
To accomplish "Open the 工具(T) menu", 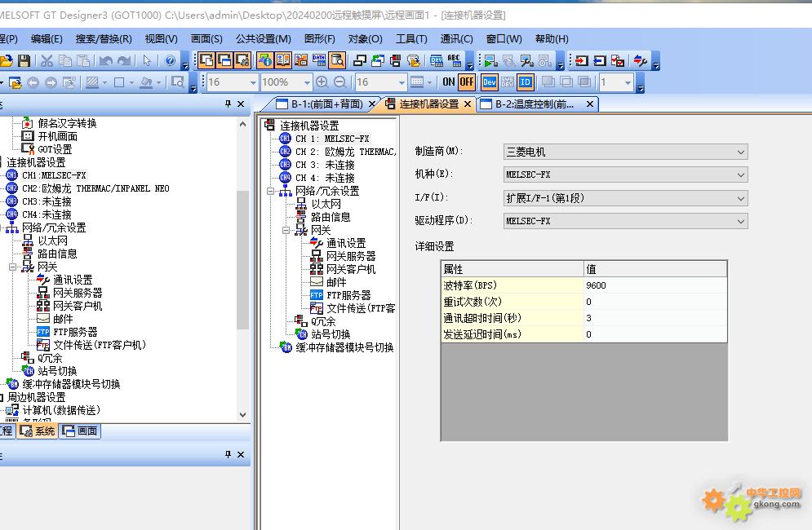I will coord(411,39).
